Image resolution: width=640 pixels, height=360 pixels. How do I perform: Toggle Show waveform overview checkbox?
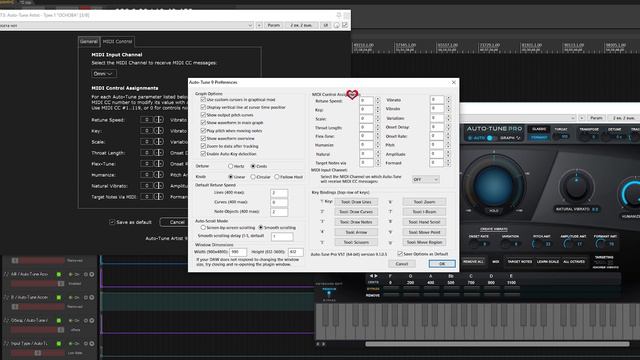[x=203, y=138]
